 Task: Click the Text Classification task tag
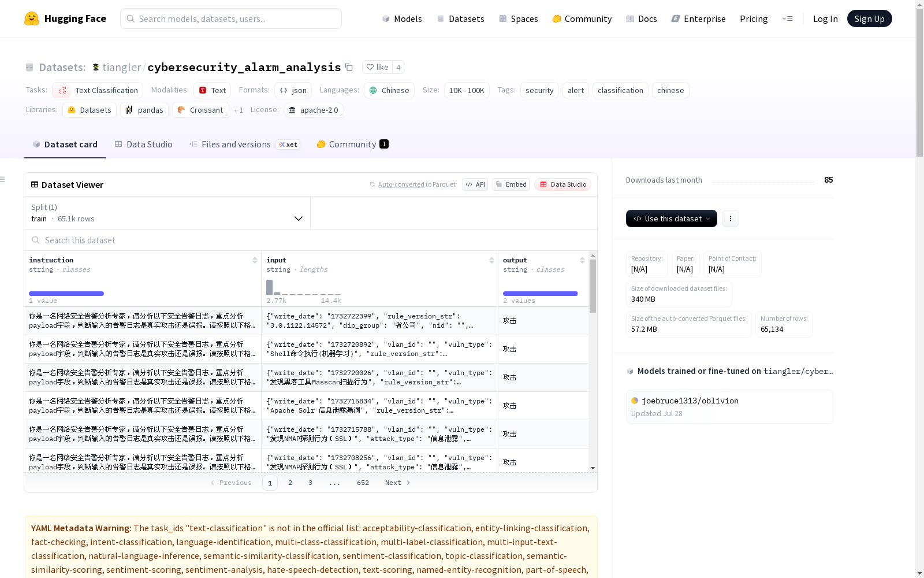click(x=98, y=90)
